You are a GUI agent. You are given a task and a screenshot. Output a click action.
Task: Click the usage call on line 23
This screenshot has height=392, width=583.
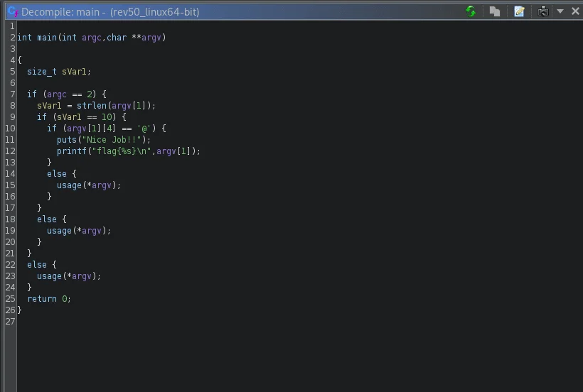[x=49, y=276]
